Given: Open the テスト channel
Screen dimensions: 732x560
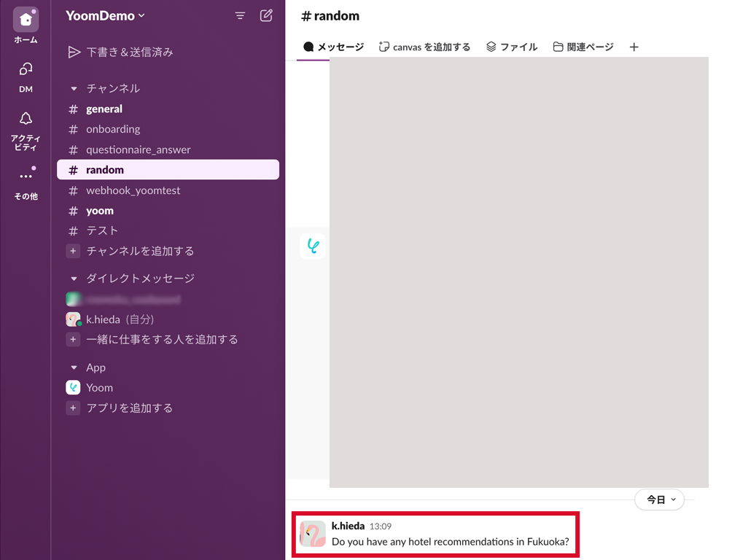Looking at the screenshot, I should [168, 230].
